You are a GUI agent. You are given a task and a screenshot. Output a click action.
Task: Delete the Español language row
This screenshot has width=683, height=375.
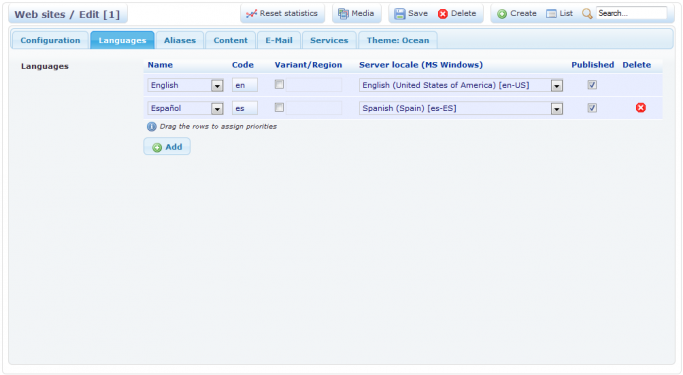tap(640, 108)
